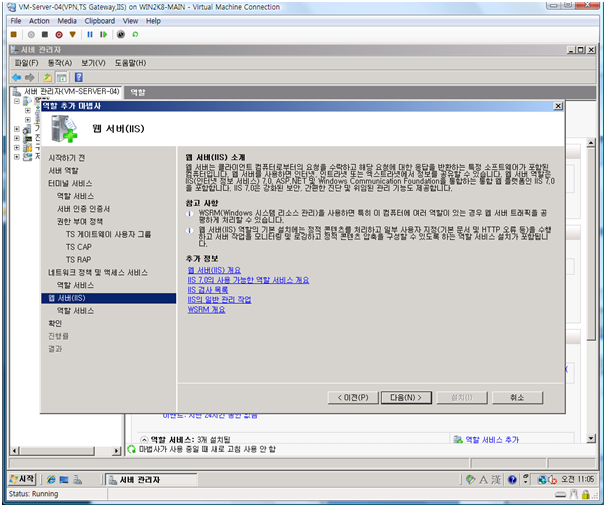606x507 pixels.
Task: Select 시작하기 전 wizard step
Action: point(66,158)
